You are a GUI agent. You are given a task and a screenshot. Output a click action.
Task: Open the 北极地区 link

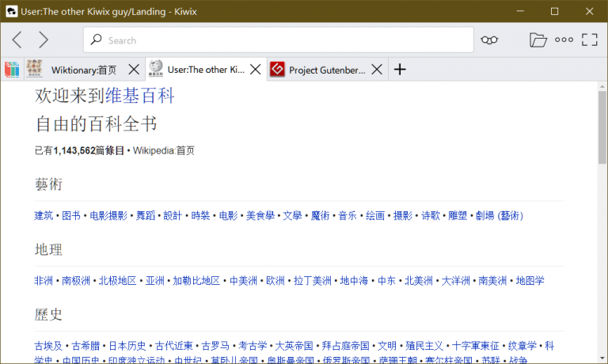point(117,281)
